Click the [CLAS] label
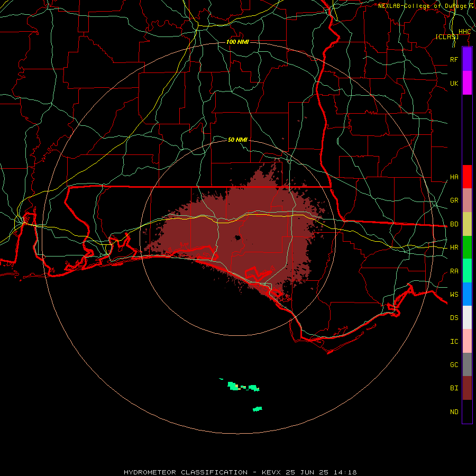This screenshot has width=476, height=476. click(447, 36)
